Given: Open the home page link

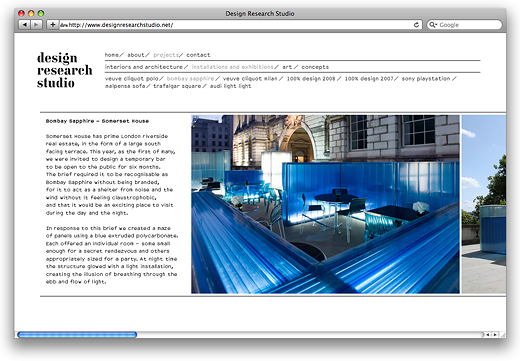Looking at the screenshot, I should tap(112, 55).
